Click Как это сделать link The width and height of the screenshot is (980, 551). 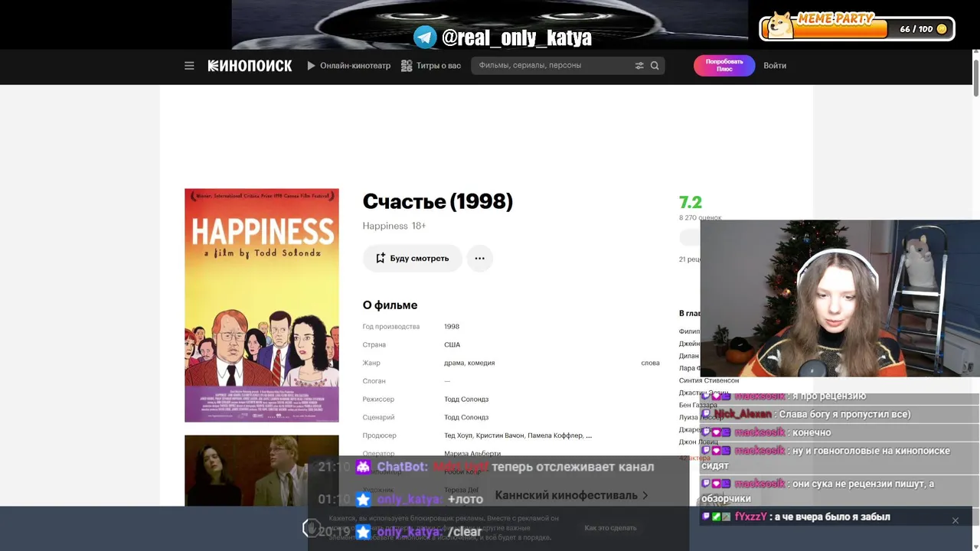click(x=610, y=527)
